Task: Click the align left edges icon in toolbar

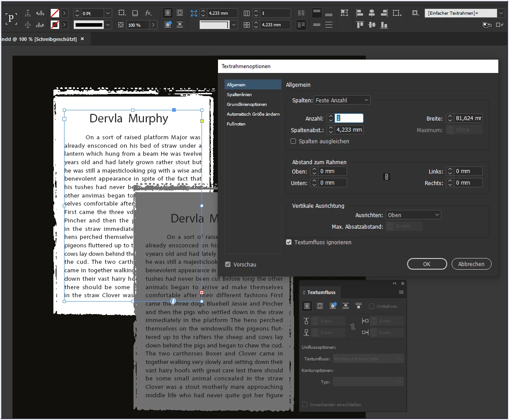Action: pos(360,13)
